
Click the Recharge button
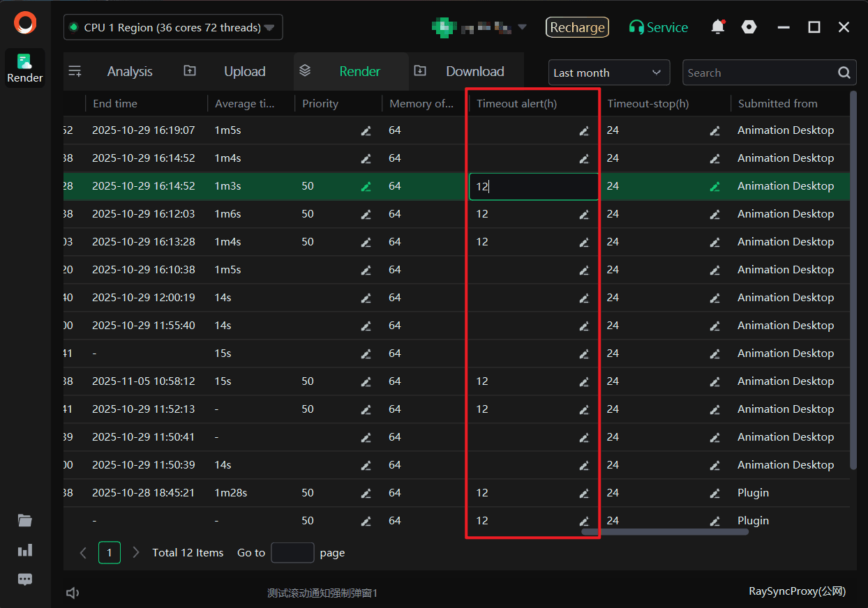577,27
